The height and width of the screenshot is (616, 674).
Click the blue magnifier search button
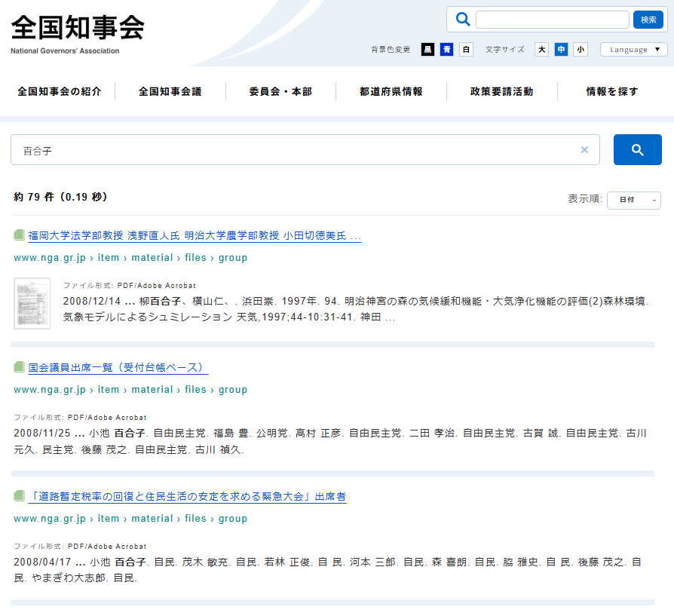pyautogui.click(x=637, y=150)
